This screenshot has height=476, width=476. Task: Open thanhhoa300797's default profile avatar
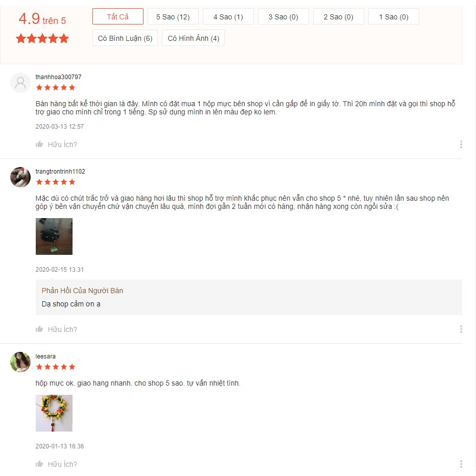tap(20, 83)
